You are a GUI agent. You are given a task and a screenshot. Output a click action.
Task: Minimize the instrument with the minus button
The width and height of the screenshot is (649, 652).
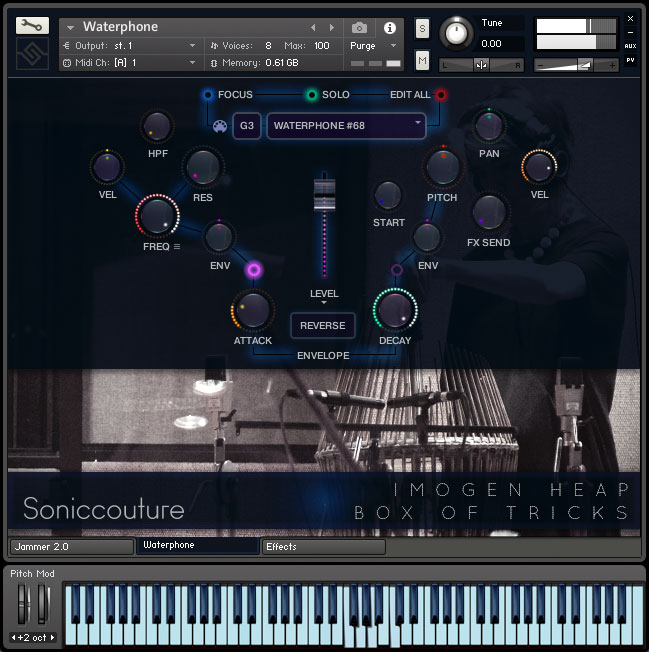(630, 32)
